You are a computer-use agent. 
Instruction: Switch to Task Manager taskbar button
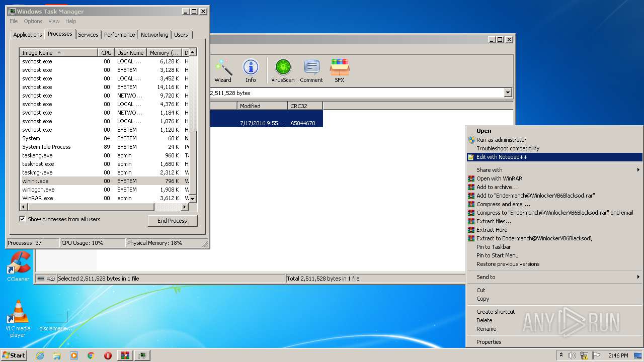pos(142,355)
